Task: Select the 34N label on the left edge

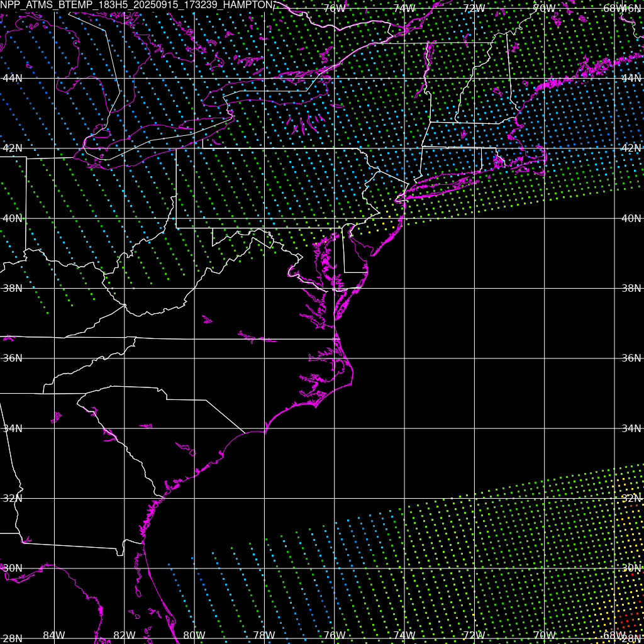Action: pyautogui.click(x=11, y=428)
